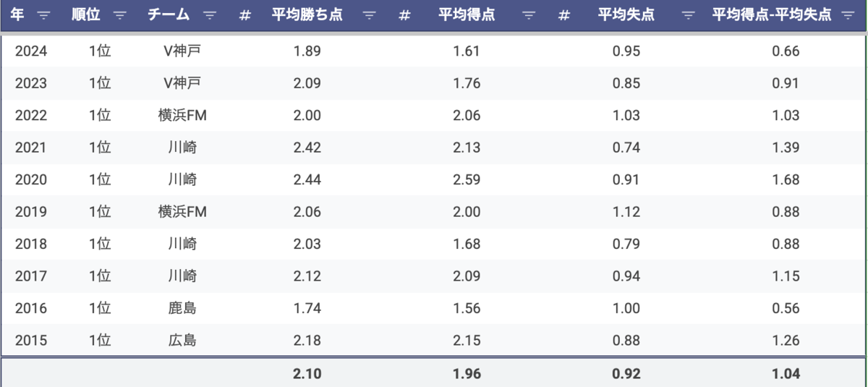Select 平均得点 value 1.56 for 2016
This screenshot has height=387, width=868.
[x=467, y=308]
